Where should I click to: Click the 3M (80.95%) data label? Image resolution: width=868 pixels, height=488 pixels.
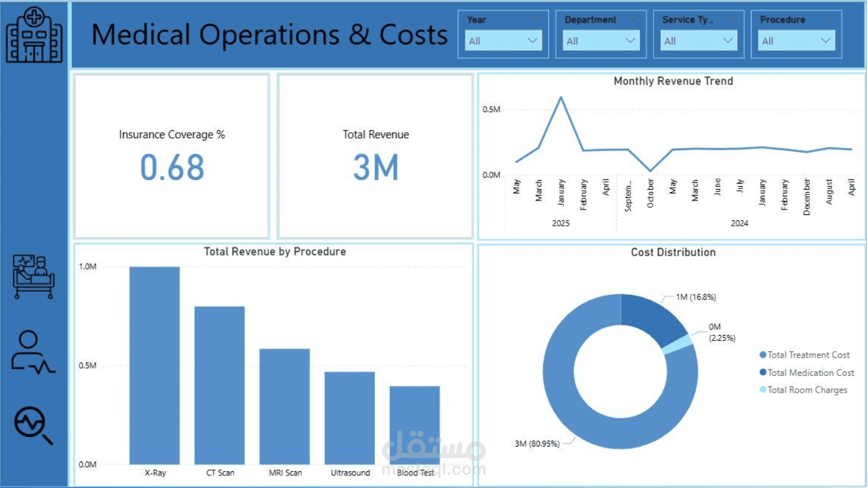click(x=537, y=444)
